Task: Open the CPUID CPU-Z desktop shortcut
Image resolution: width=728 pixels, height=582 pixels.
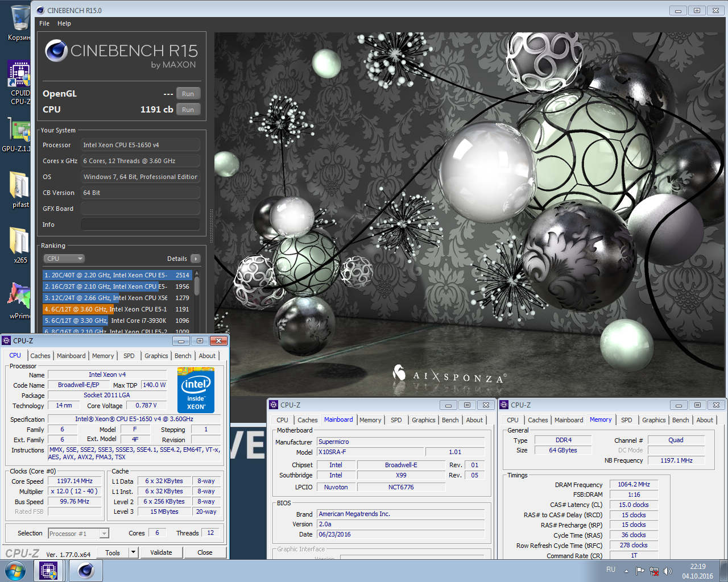Action: pos(20,83)
